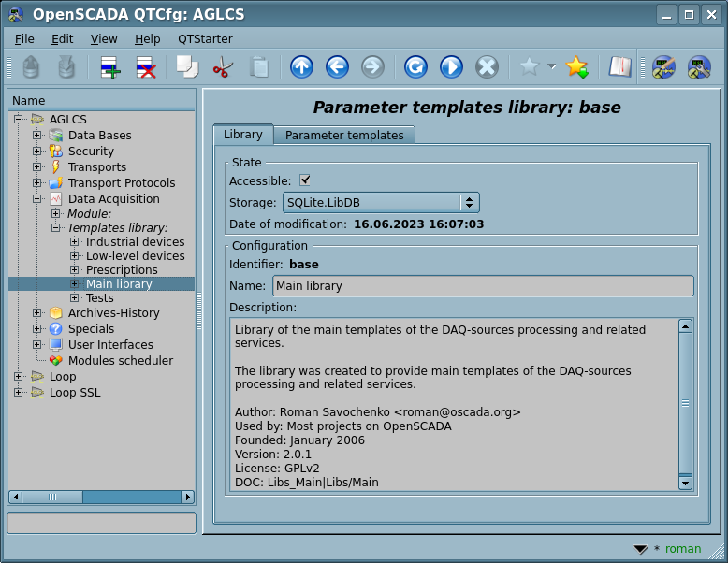The height and width of the screenshot is (563, 728).
Task: Refresh the current page with reload icon
Action: click(415, 67)
